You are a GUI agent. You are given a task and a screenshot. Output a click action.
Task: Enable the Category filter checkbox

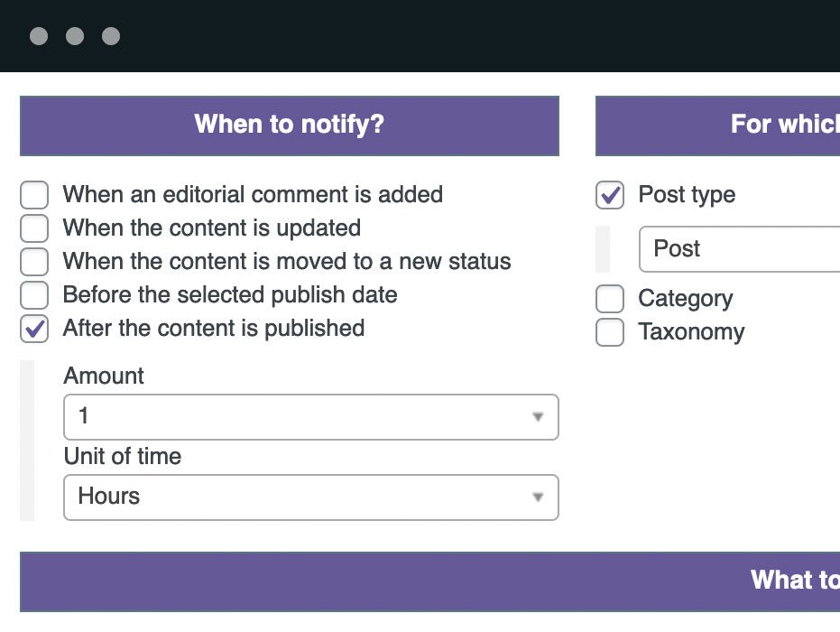point(610,299)
